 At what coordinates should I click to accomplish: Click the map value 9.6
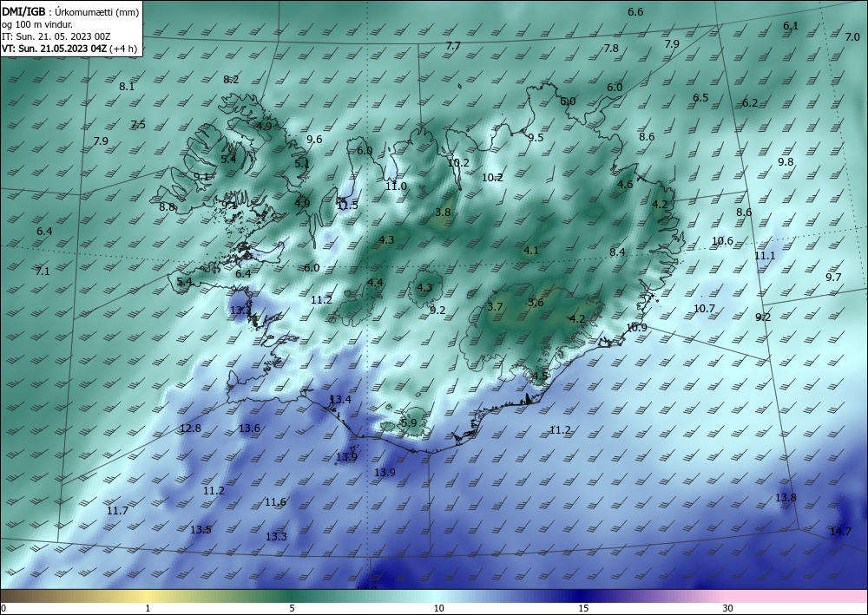pyautogui.click(x=314, y=140)
